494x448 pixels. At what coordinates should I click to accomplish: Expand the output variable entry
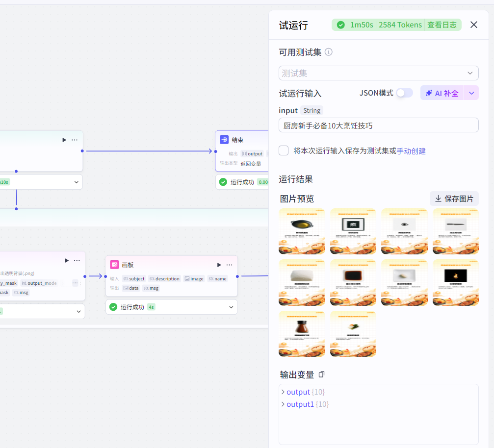pyautogui.click(x=283, y=392)
